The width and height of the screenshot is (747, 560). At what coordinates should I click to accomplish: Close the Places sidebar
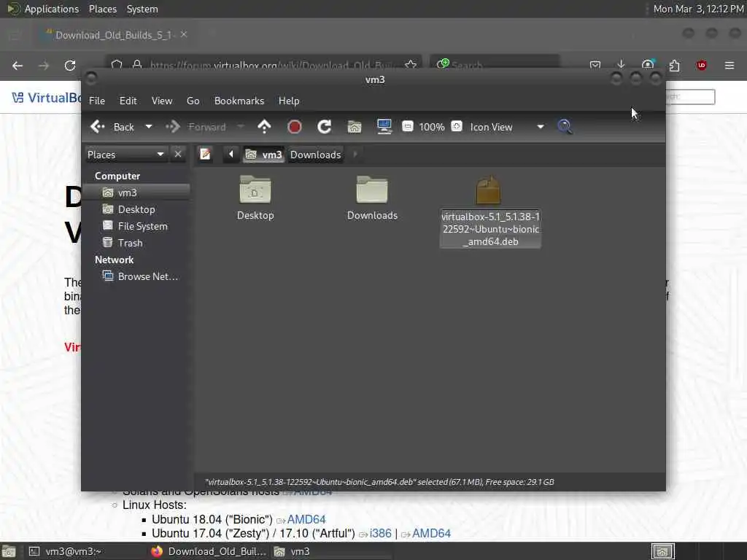[x=178, y=155]
